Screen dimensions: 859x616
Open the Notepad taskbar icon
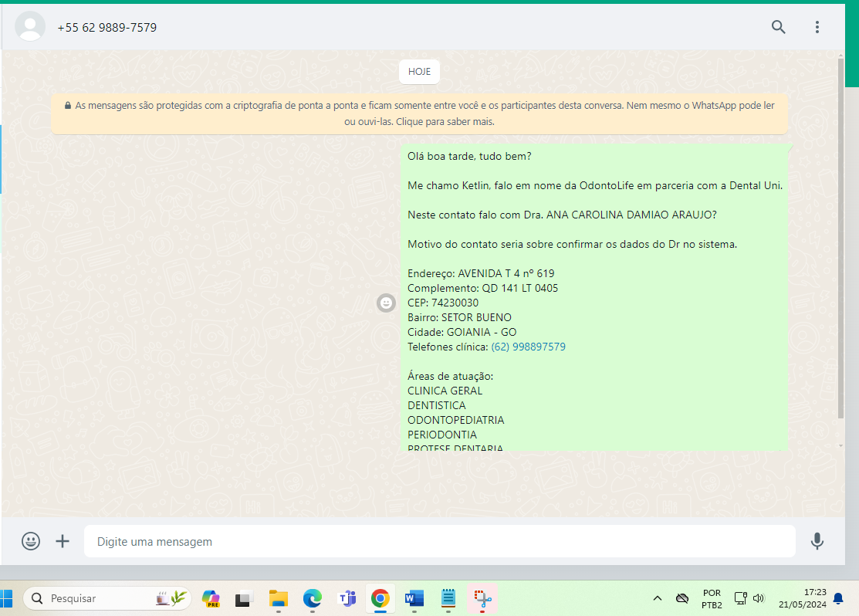coord(448,598)
